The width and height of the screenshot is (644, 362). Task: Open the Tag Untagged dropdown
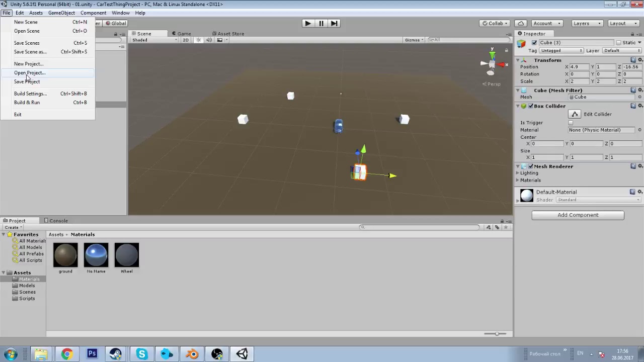coord(562,51)
